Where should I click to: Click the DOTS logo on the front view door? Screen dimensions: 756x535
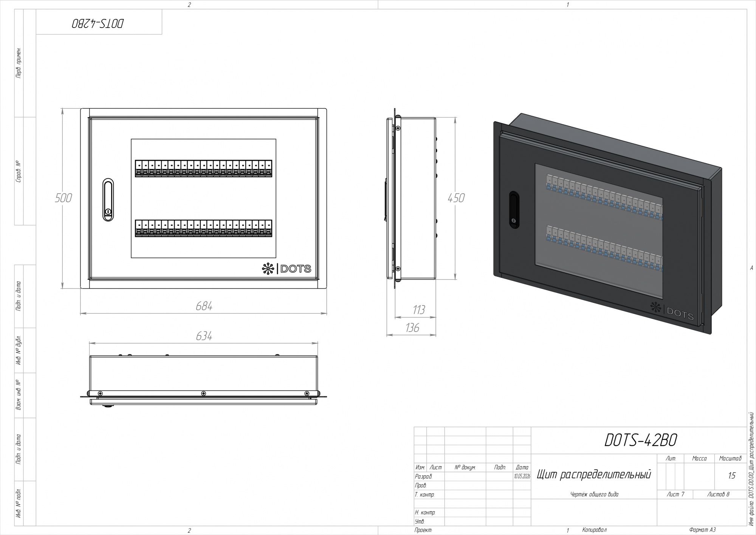(287, 268)
